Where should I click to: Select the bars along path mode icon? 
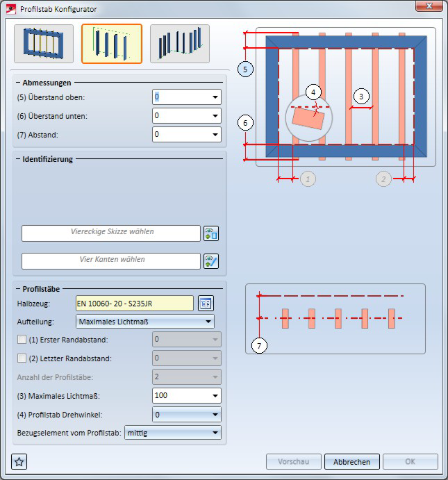point(180,44)
